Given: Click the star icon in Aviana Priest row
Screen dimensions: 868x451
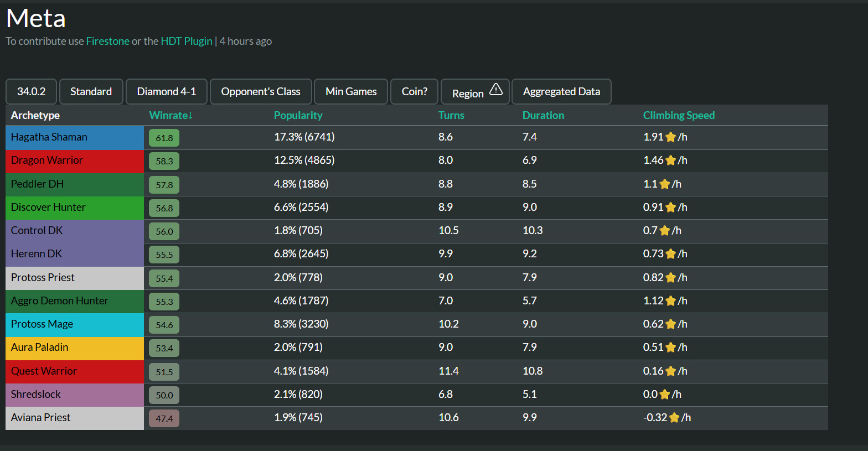Looking at the screenshot, I should 674,418.
